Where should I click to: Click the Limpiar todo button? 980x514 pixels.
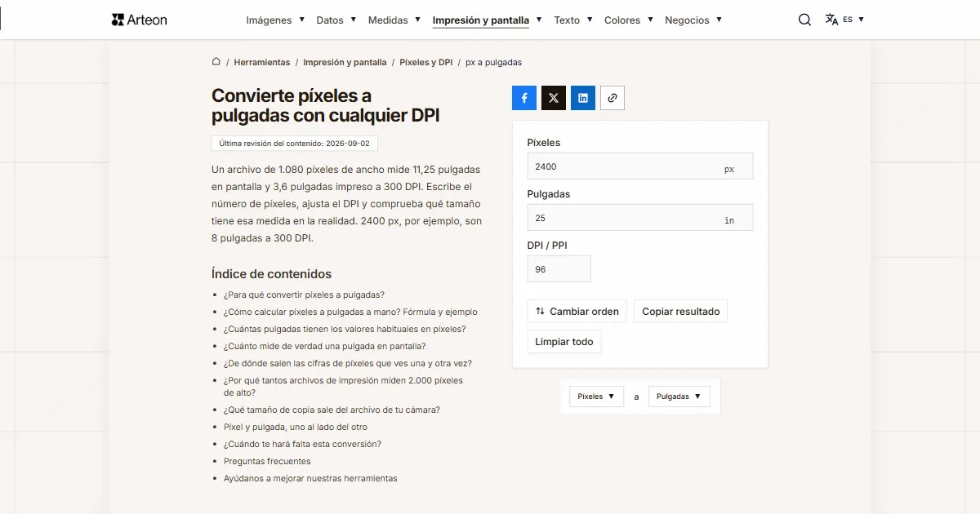[x=564, y=342]
